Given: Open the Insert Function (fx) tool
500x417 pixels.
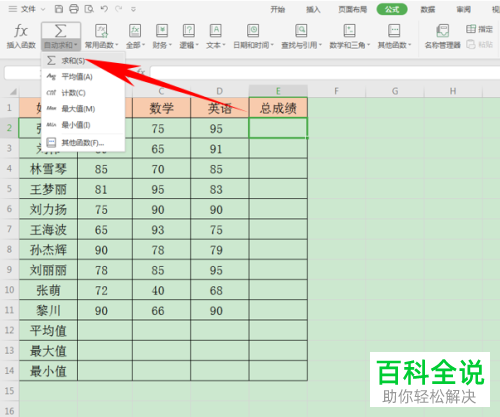Looking at the screenshot, I should (x=21, y=36).
